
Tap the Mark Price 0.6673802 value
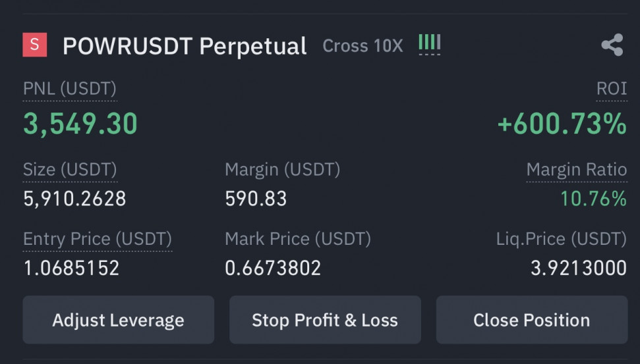pos(273,268)
